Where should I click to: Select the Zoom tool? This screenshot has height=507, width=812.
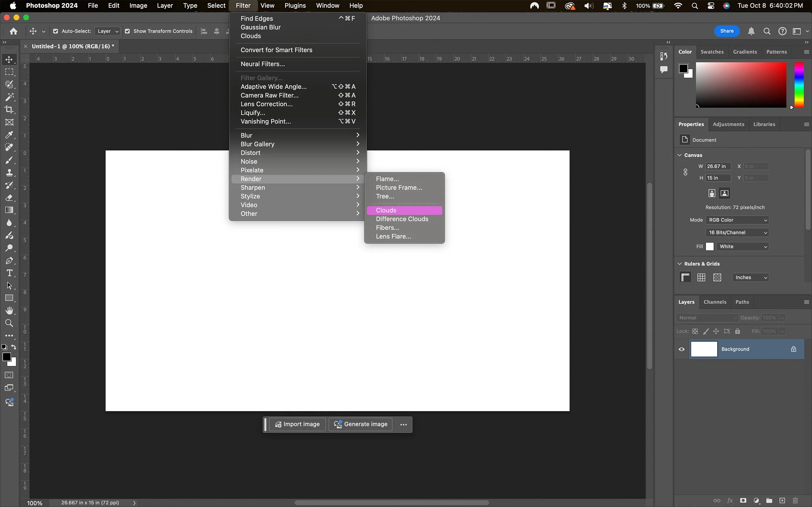click(x=9, y=323)
